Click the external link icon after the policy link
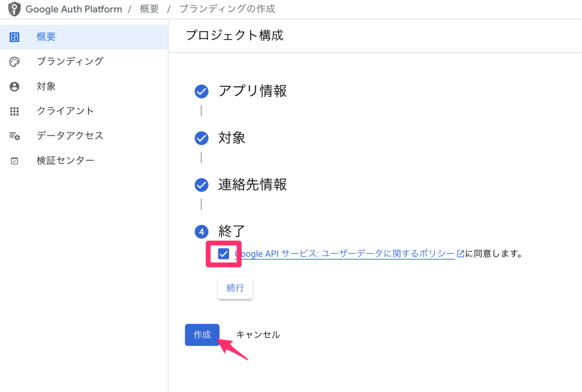 pos(460,254)
